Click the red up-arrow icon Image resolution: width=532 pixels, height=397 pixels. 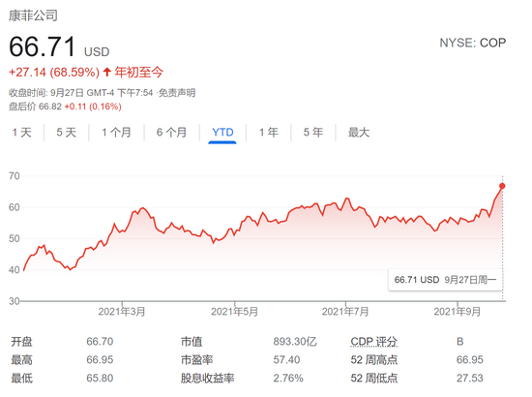tap(106, 72)
